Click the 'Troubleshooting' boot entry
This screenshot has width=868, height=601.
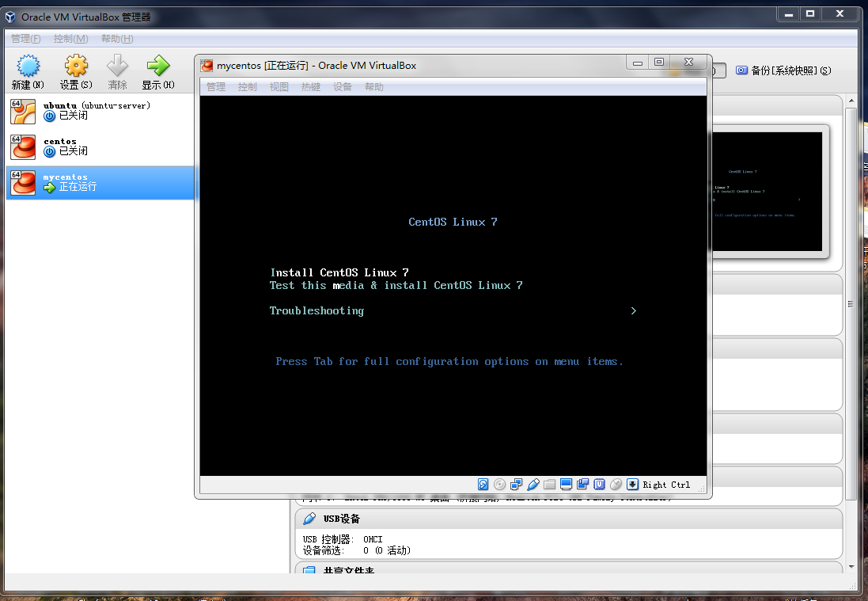316,310
